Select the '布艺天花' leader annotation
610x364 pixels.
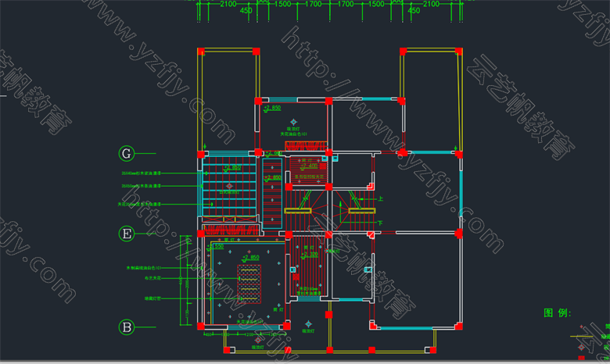click(152, 278)
